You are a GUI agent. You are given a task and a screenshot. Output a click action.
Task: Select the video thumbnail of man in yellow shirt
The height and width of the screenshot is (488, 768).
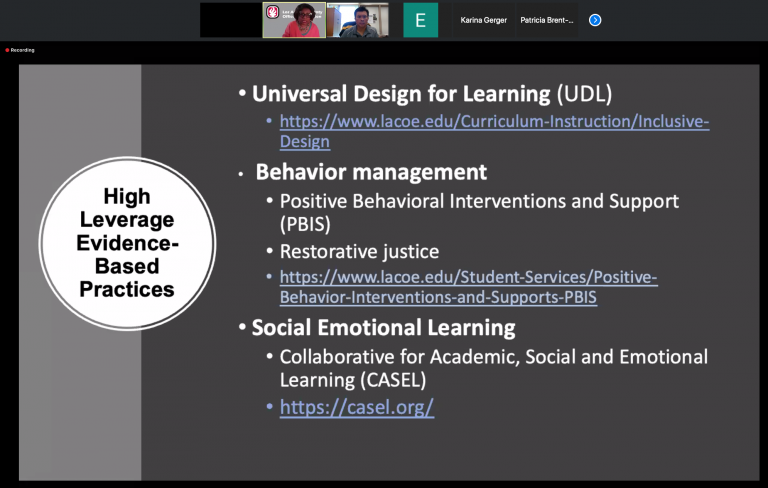point(358,20)
